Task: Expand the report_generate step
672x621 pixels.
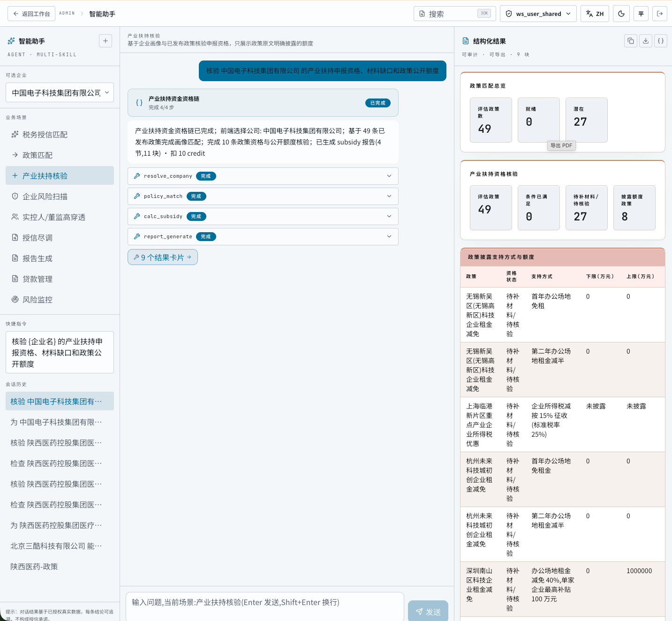Action: [263, 236]
